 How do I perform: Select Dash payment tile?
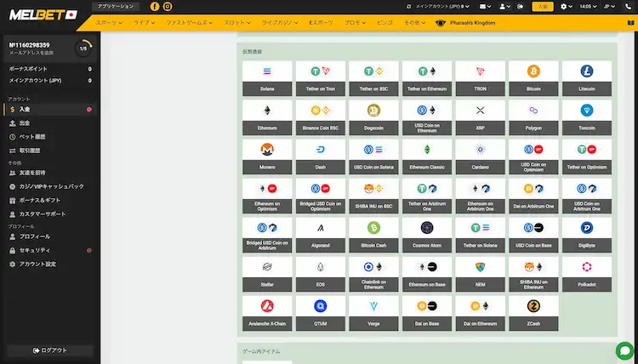320,156
